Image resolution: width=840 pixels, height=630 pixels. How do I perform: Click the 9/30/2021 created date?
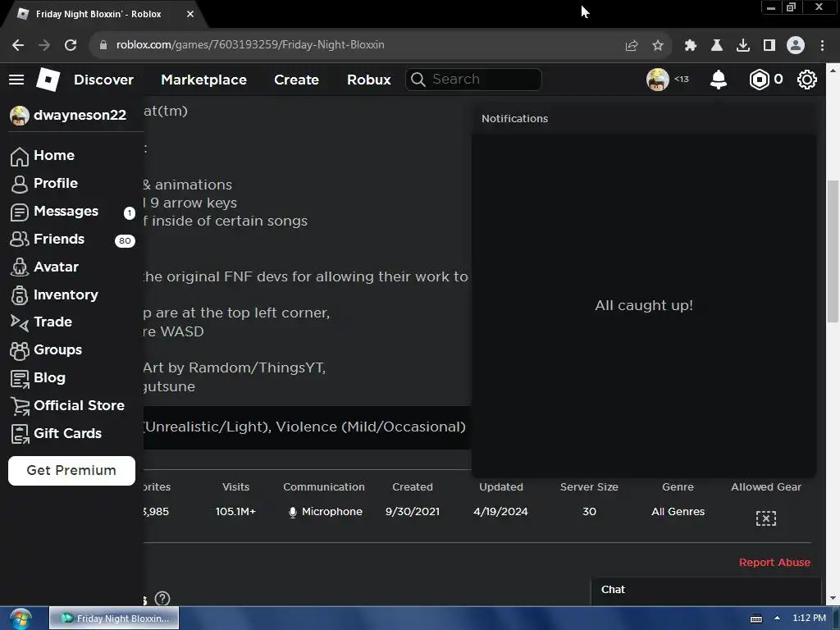pyautogui.click(x=413, y=512)
